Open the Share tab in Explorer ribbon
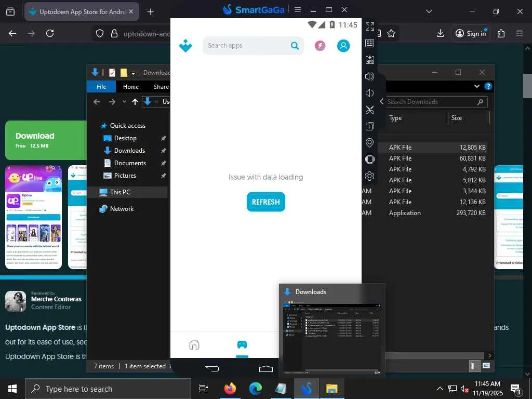Image resolution: width=532 pixels, height=399 pixels. point(161,87)
